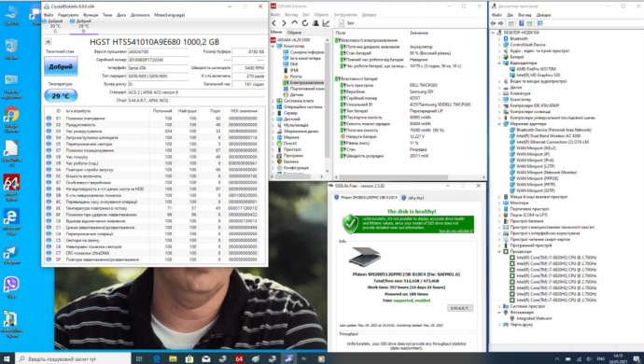Open the Recycle Bin desktop icon
This screenshot has width=644, height=364.
(x=11, y=49)
